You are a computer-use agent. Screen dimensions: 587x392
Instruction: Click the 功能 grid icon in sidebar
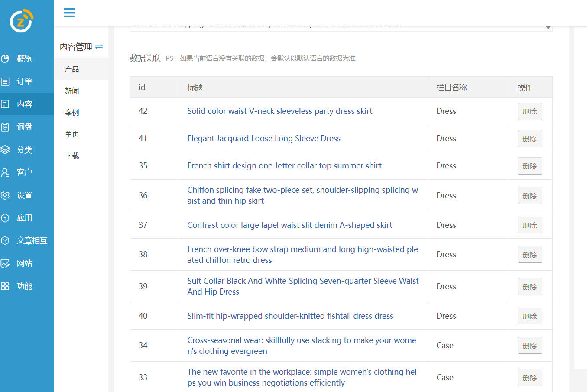(x=5, y=286)
